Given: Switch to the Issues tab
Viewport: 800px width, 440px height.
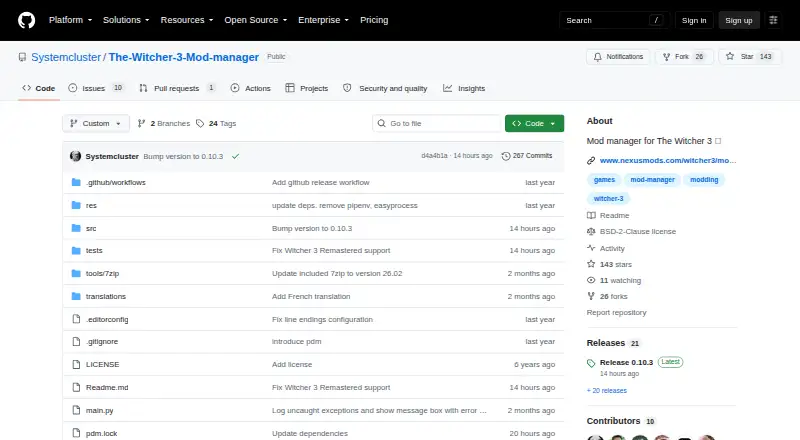Looking at the screenshot, I should [x=96, y=88].
